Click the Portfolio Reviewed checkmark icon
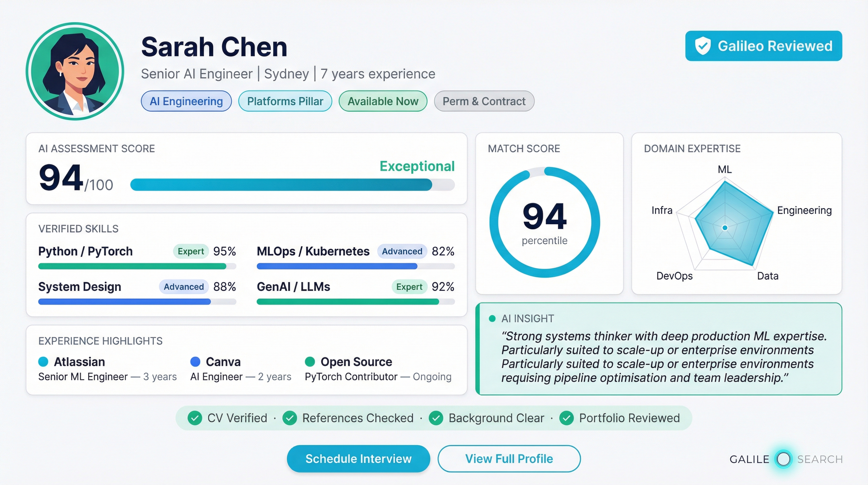 tap(567, 418)
